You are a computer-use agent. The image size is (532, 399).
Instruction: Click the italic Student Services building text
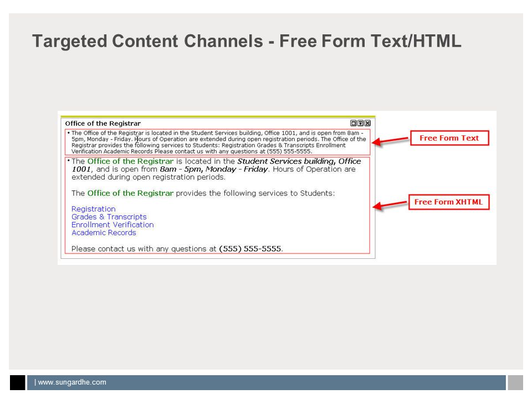[286, 161]
